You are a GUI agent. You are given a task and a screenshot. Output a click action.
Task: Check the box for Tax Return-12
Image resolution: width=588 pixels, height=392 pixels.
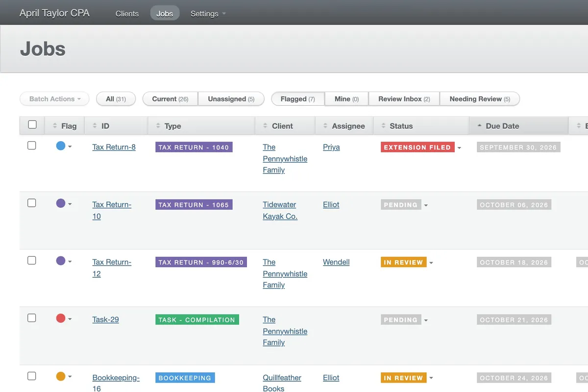coord(32,260)
